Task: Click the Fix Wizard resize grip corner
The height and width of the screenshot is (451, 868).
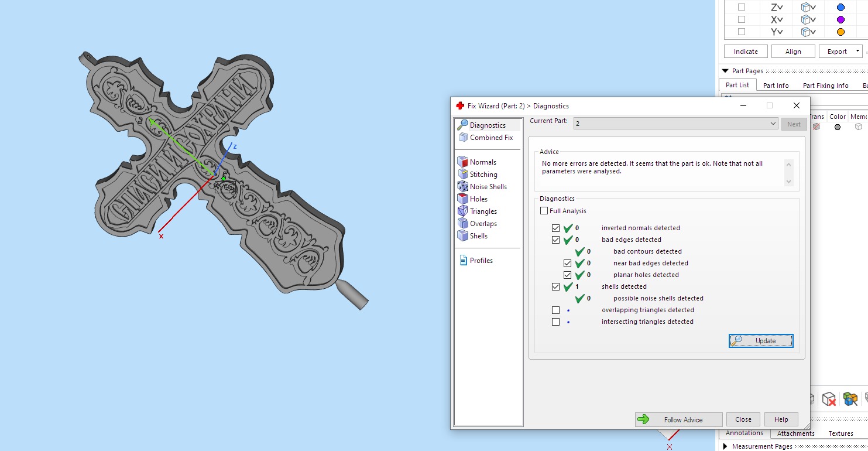Action: 806,425
